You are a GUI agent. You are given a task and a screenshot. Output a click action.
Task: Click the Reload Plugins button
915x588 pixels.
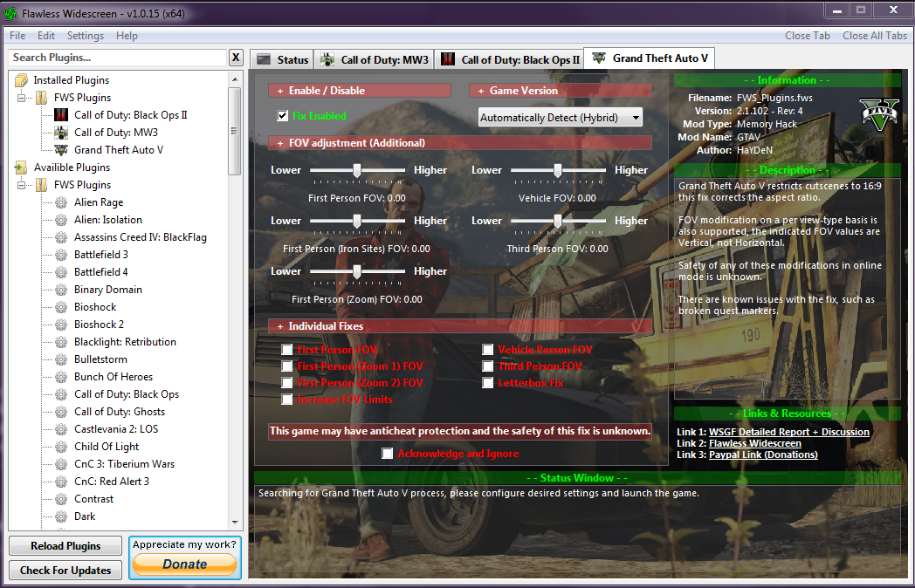tap(65, 546)
